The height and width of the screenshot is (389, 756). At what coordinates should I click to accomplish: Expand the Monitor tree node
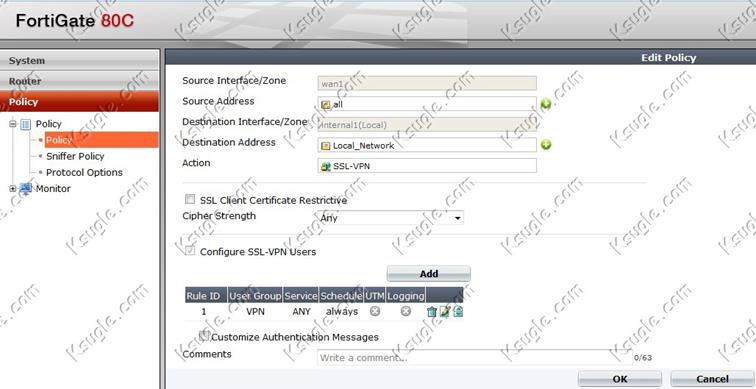(x=13, y=189)
